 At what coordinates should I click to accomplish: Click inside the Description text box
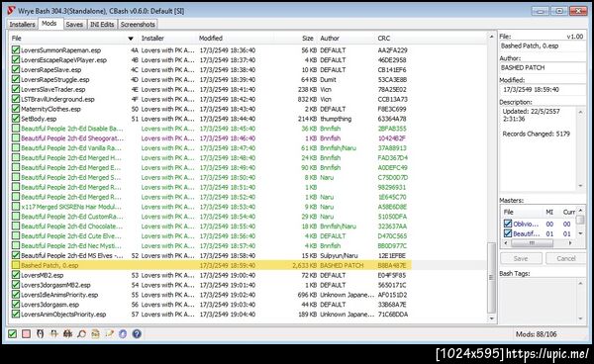[x=538, y=148]
